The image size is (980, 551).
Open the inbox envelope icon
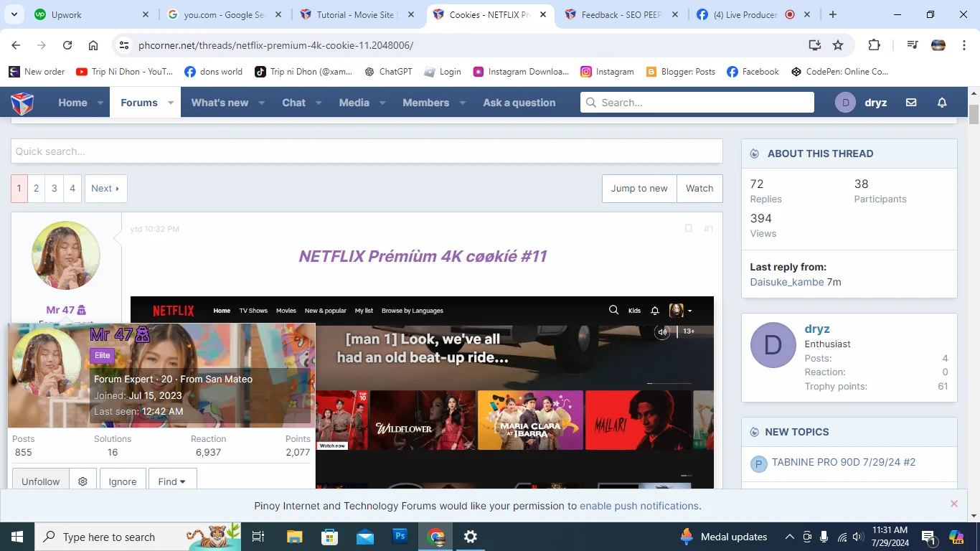pyautogui.click(x=911, y=103)
